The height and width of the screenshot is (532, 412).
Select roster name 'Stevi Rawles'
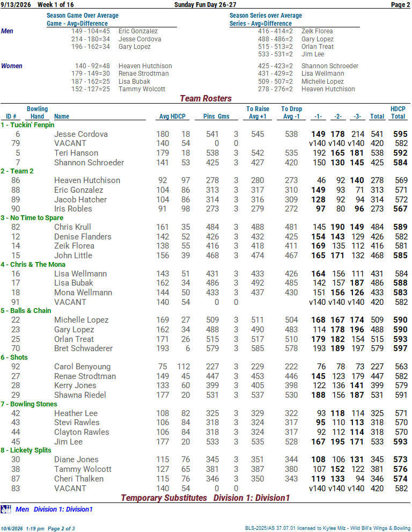pyautogui.click(x=77, y=422)
